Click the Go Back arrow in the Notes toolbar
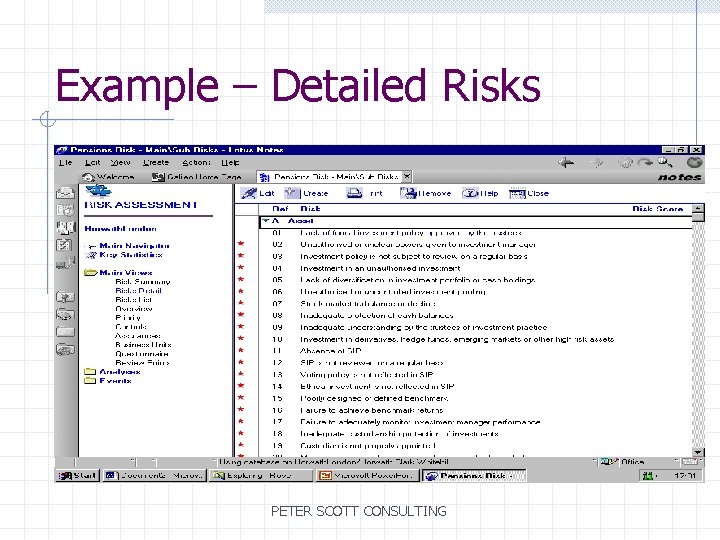Screen dimensions: 720x540 pyautogui.click(x=566, y=163)
